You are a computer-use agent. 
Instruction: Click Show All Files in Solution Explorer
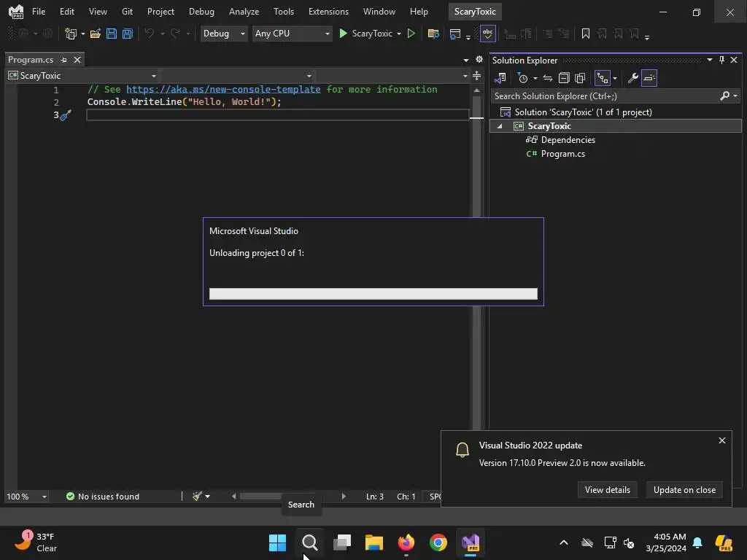580,78
